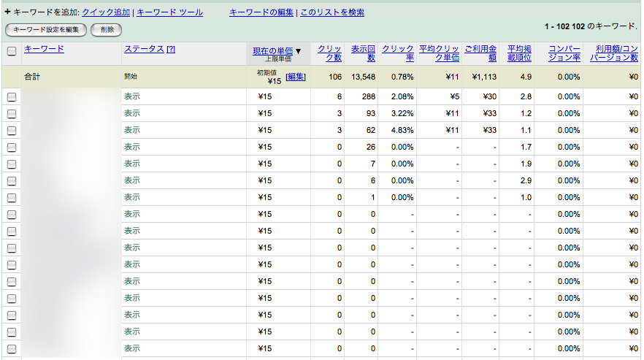Click the キーワード設定を編集 button
Viewport: 644px width, 360px height.
[x=46, y=29]
